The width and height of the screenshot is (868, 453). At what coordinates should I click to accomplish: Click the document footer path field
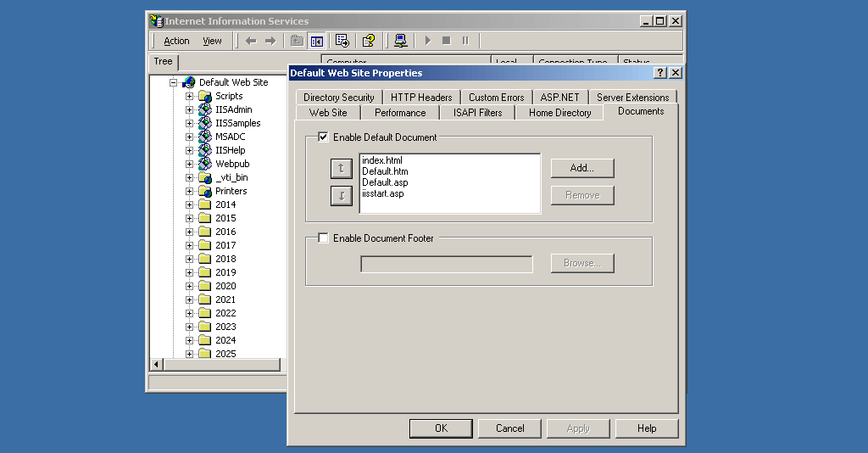(x=447, y=264)
